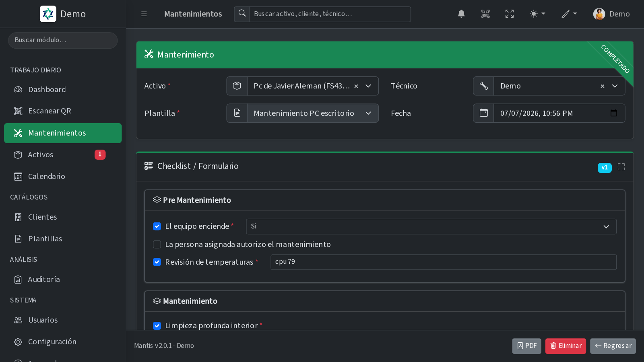
Task: Check La persona asignada autorizo el mantenimiento
Action: 157,244
